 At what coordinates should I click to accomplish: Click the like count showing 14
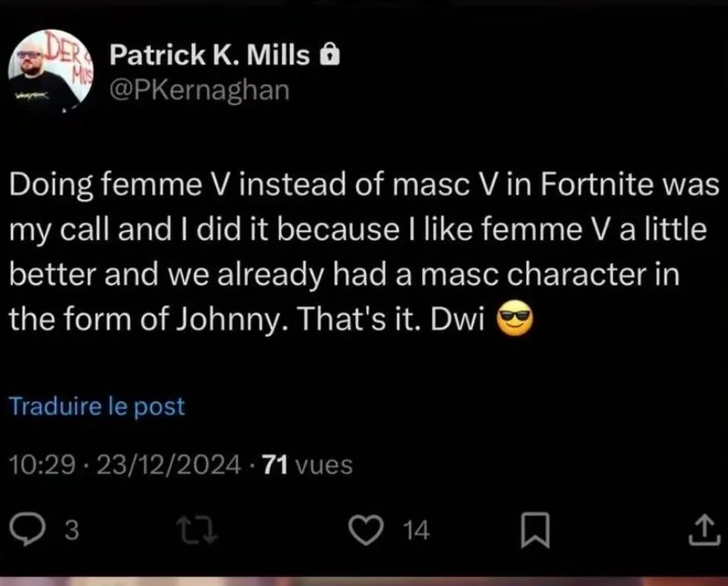pyautogui.click(x=415, y=530)
